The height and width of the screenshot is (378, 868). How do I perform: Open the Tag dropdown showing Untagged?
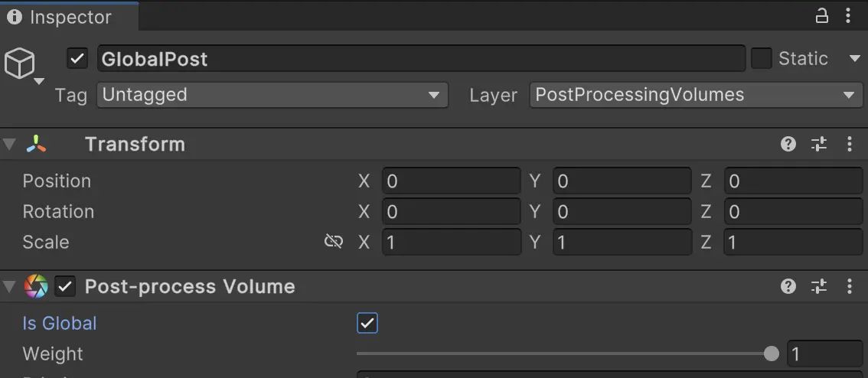pos(272,95)
